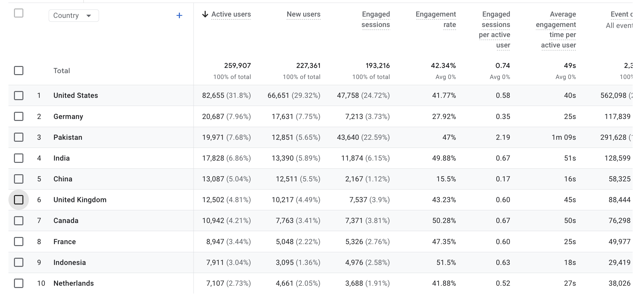Toggle the select-all checkbox in header
Screen dimensions: 644x301
click(19, 12)
